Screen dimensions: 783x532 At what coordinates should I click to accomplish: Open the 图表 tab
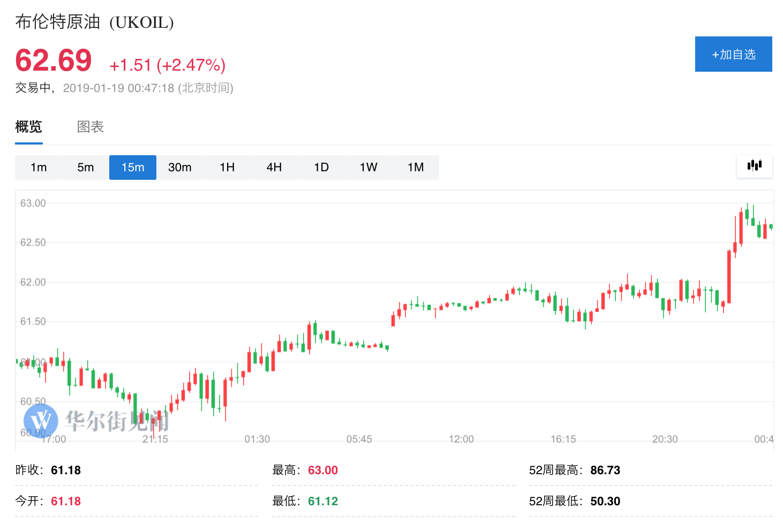pos(91,127)
